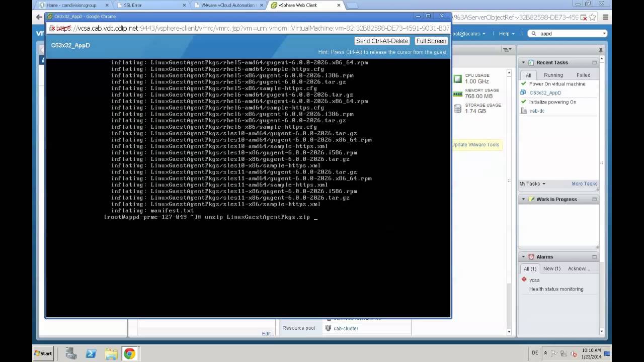
Task: Click the Initialize powering On task
Action: (x=552, y=102)
